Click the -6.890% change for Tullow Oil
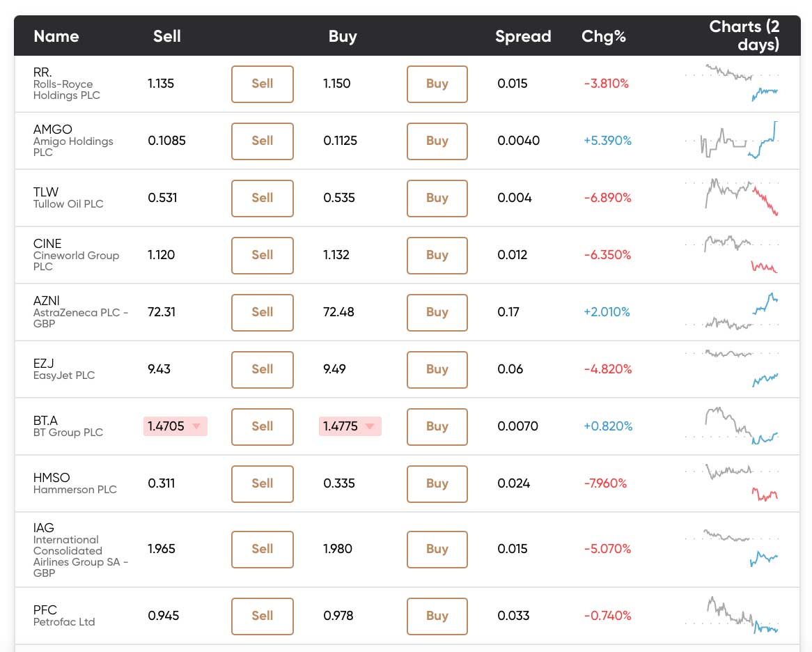 (607, 198)
